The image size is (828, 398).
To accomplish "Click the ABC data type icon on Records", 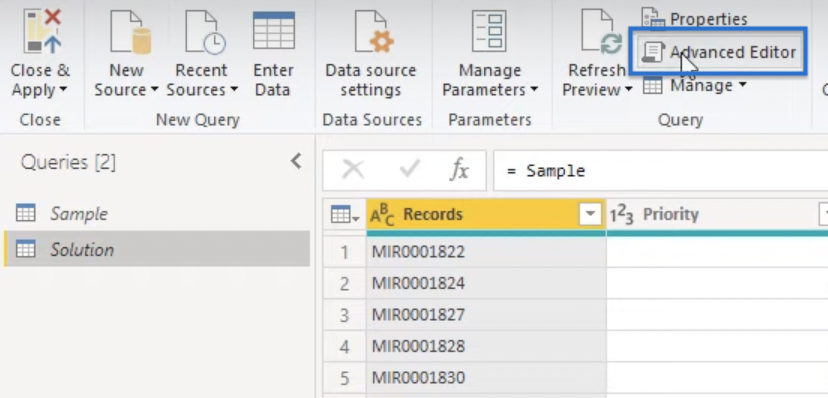I will point(382,215).
